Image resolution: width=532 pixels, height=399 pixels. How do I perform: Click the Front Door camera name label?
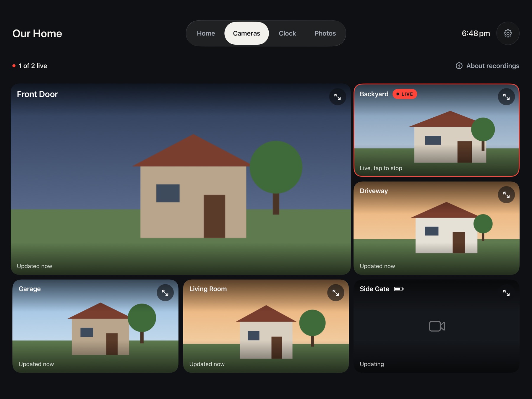(x=37, y=94)
